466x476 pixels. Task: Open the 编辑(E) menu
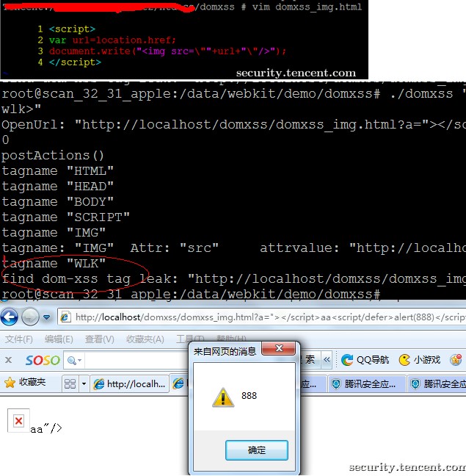click(x=59, y=339)
